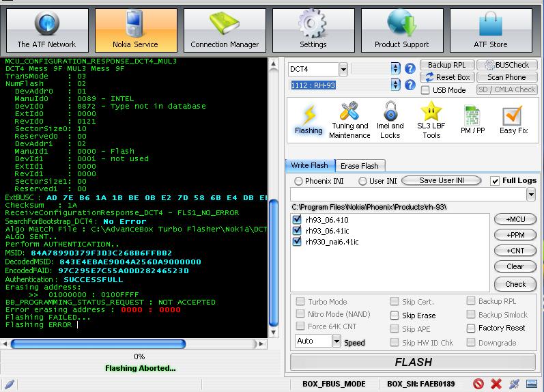
Task: Click the SD / CMLA Check button
Action: point(507,89)
